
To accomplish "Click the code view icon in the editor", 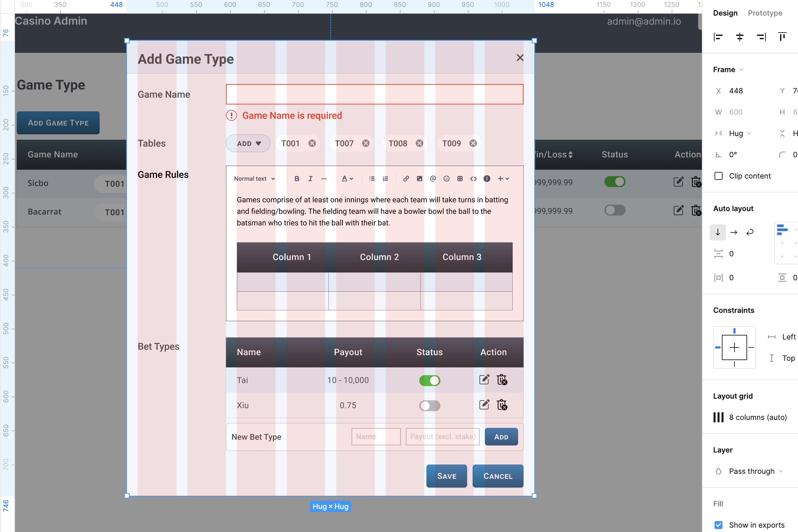I will (473, 179).
